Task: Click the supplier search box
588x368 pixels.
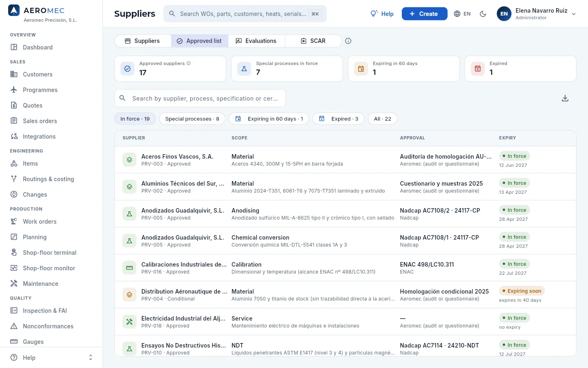Action: [200, 98]
